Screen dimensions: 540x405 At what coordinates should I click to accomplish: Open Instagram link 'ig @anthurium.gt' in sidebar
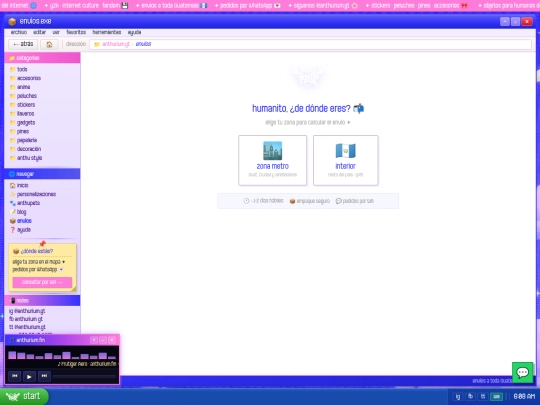click(x=27, y=311)
